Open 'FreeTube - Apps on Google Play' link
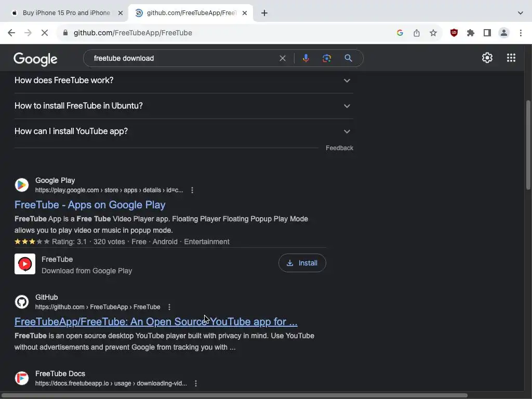The height and width of the screenshot is (399, 532). pos(90,205)
